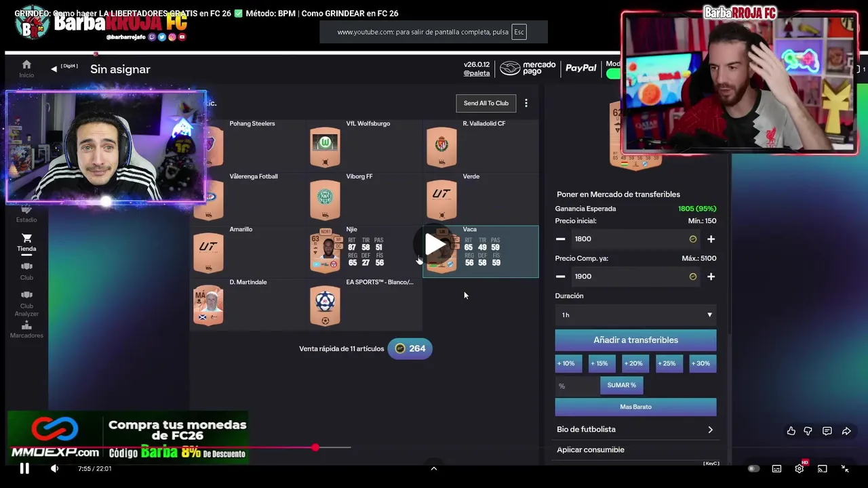Click coin icon in Precio Comp. ya field
The height and width of the screenshot is (488, 868).
pos(692,277)
